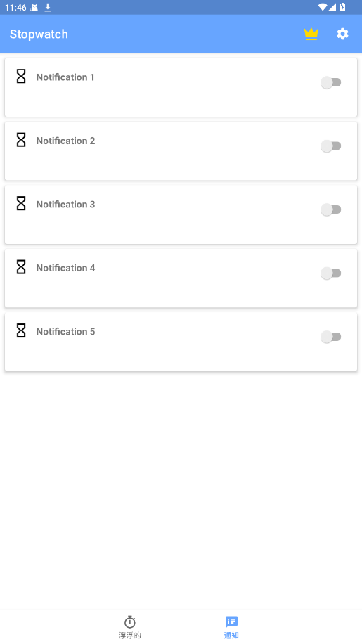Toggle the Notification 3 switch
This screenshot has width=362, height=644.
click(x=331, y=210)
